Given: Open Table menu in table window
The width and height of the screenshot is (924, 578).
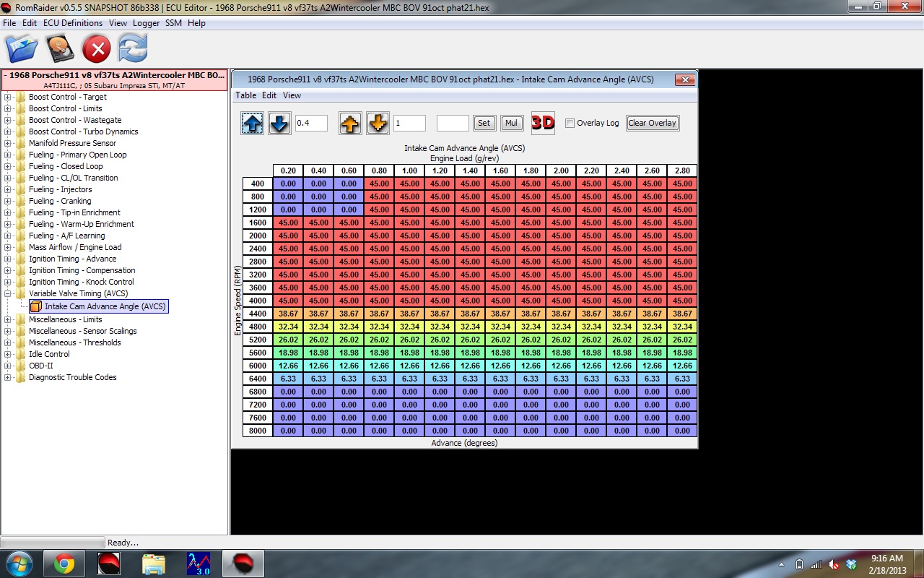Looking at the screenshot, I should [246, 95].
